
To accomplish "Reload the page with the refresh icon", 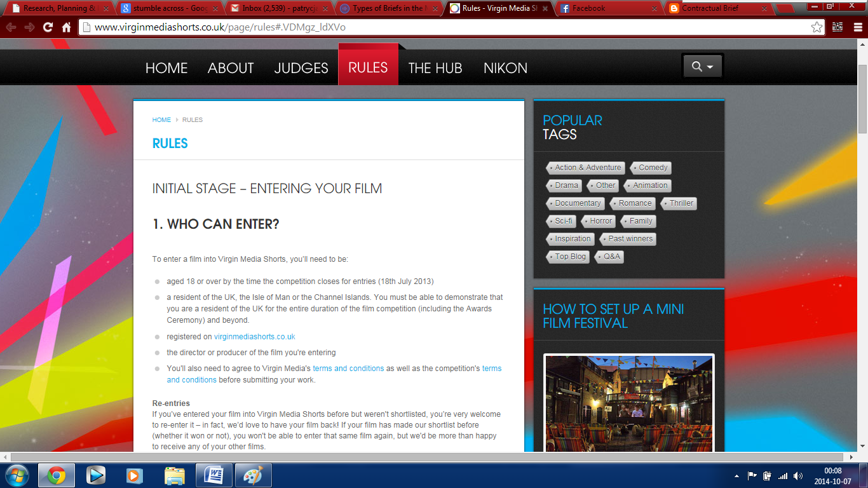I will tap(48, 27).
